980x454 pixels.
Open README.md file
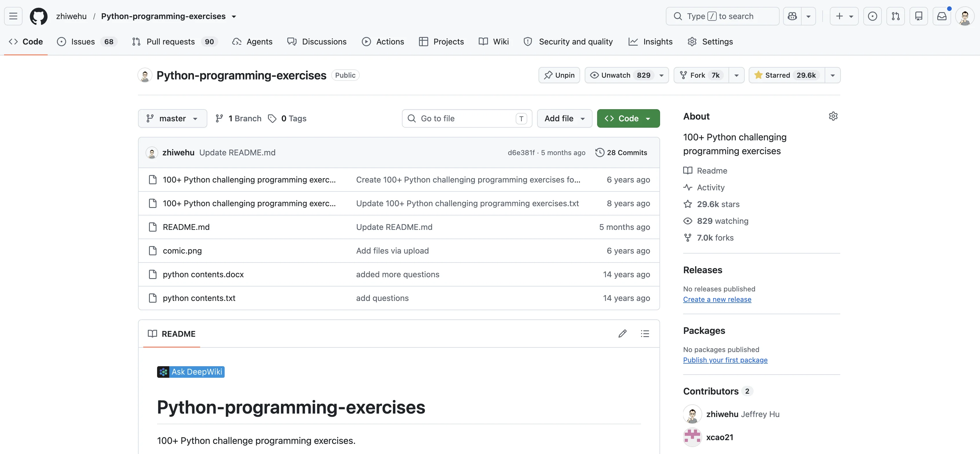point(186,227)
